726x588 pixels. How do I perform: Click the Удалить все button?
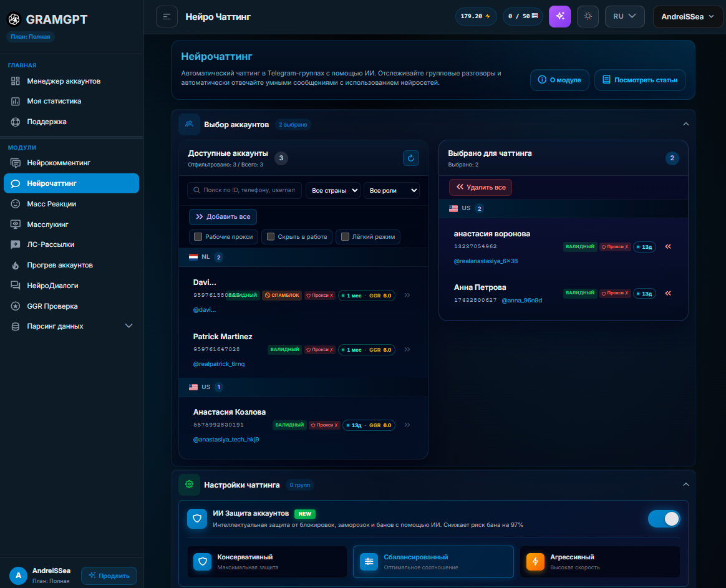[481, 187]
